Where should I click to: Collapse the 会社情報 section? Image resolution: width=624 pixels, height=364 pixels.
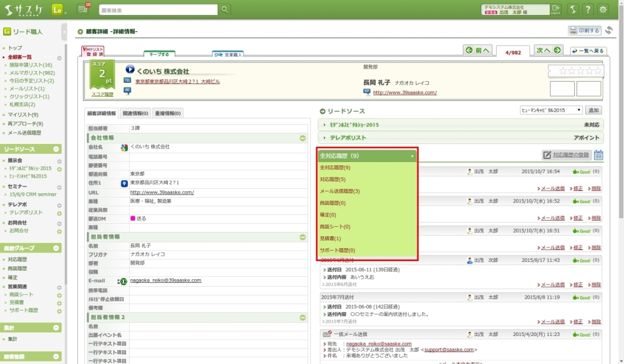303,138
